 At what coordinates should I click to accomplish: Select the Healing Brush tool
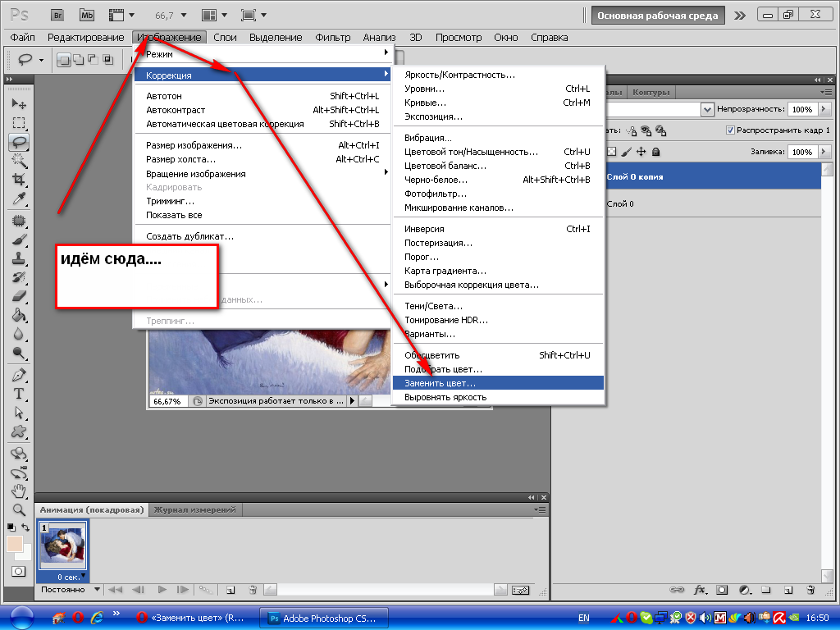(20, 220)
